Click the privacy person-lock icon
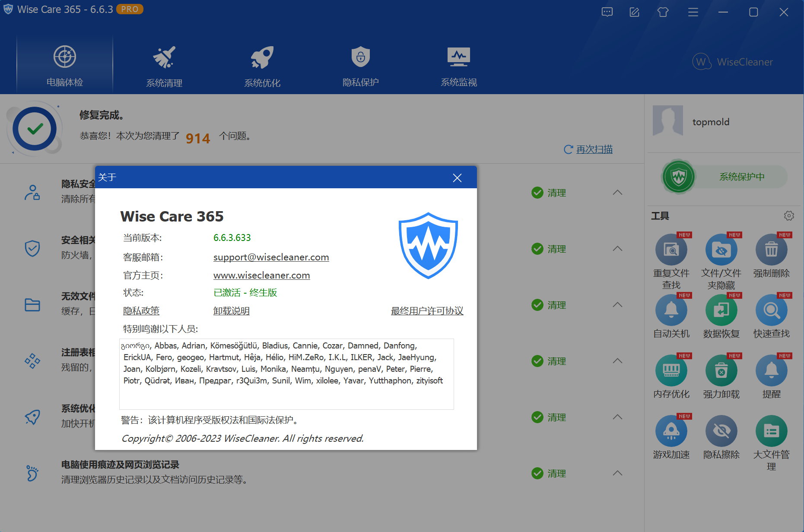804x532 pixels. 32,193
